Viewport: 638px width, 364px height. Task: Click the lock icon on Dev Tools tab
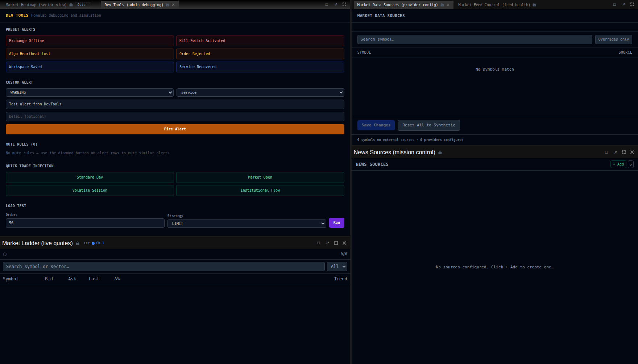click(x=167, y=5)
